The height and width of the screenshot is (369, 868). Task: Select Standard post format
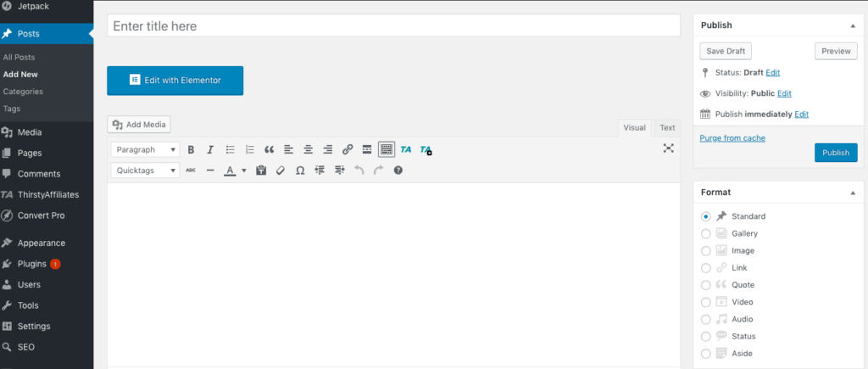(x=706, y=216)
